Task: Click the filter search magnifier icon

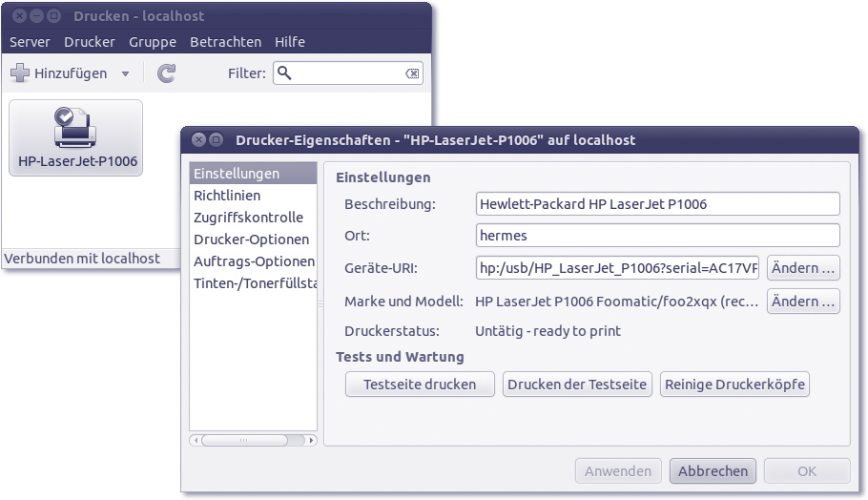Action: tap(284, 73)
